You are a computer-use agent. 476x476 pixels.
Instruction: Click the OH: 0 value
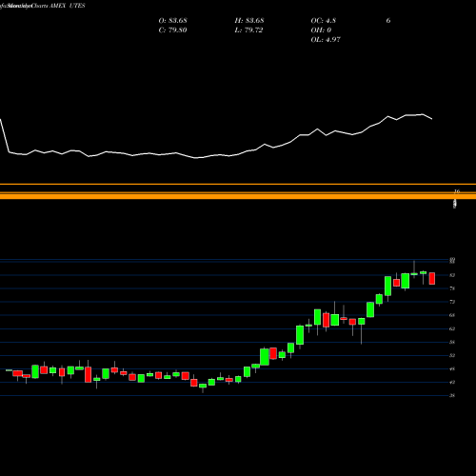(321, 30)
